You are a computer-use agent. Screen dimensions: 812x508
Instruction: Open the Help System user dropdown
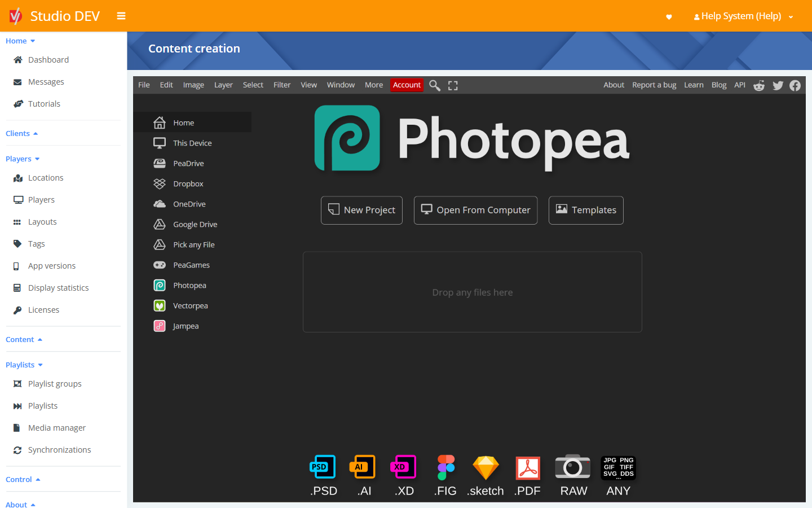click(743, 16)
